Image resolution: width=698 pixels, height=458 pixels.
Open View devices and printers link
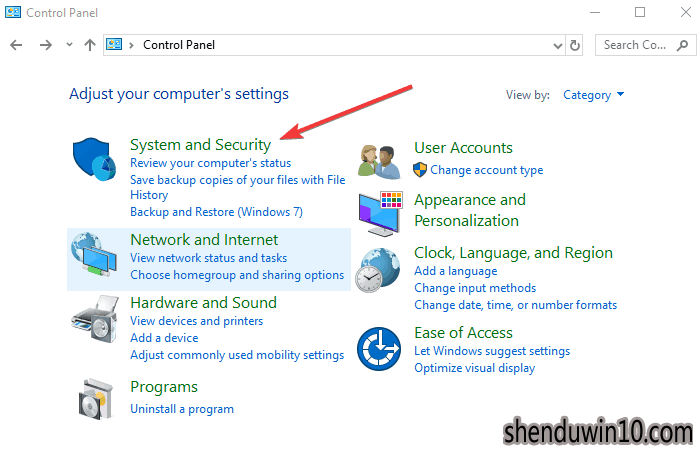click(x=196, y=321)
